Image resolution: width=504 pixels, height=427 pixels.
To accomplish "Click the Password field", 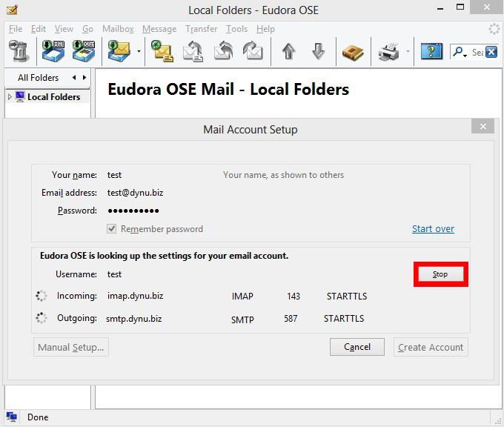I will 133,211.
